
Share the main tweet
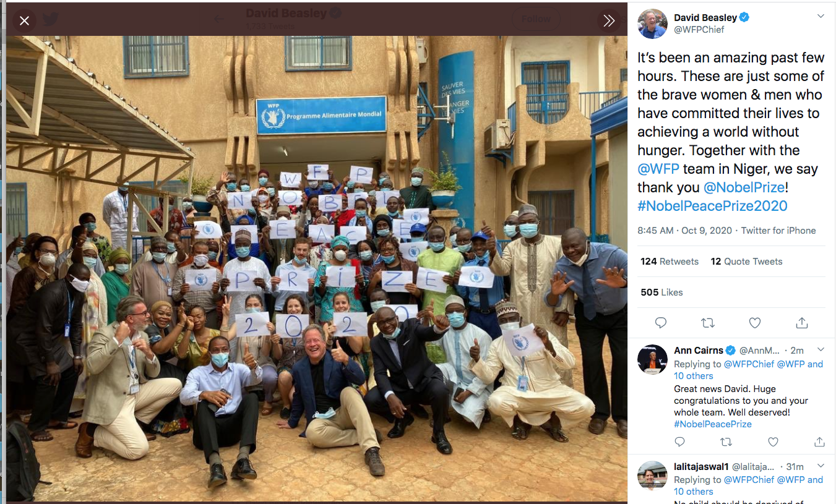802,323
